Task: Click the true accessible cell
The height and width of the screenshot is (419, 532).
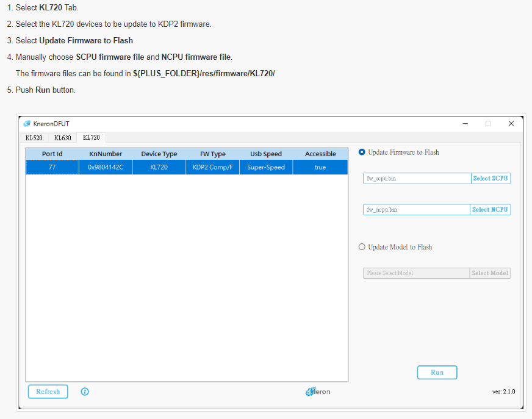Action: (x=320, y=167)
